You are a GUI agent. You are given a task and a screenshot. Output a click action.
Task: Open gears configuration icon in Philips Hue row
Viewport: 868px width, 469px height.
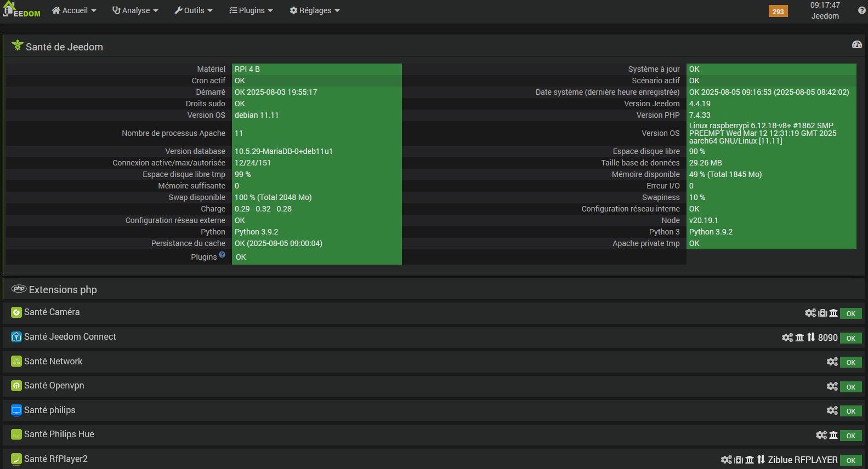pos(821,435)
